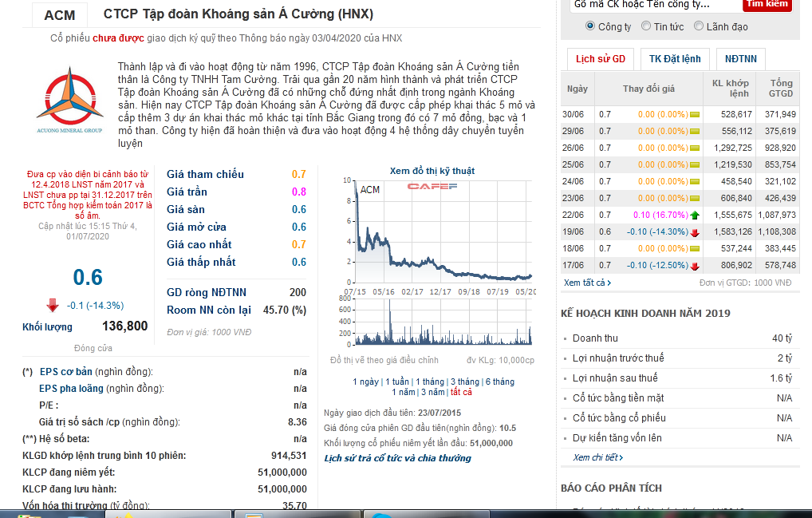Show the 1 năm chart range
The height and width of the screenshot is (518, 812).
pos(404,392)
